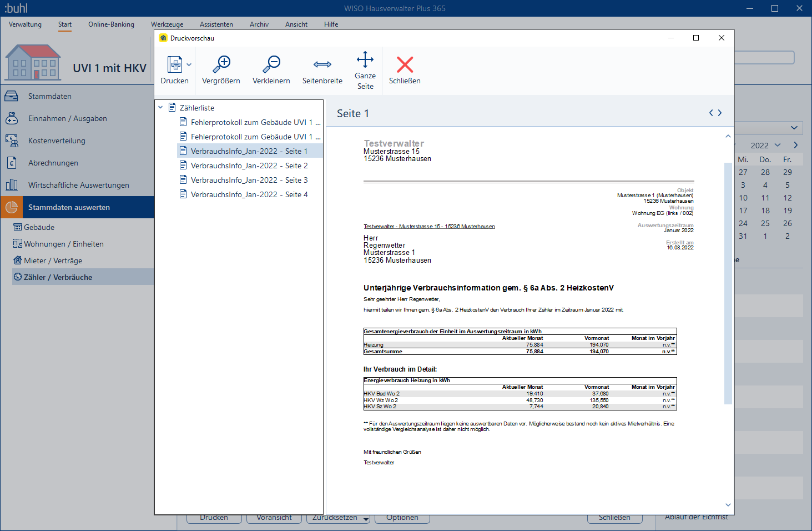Image resolution: width=812 pixels, height=531 pixels.
Task: Select the Zählerliste root item
Action: [196, 108]
